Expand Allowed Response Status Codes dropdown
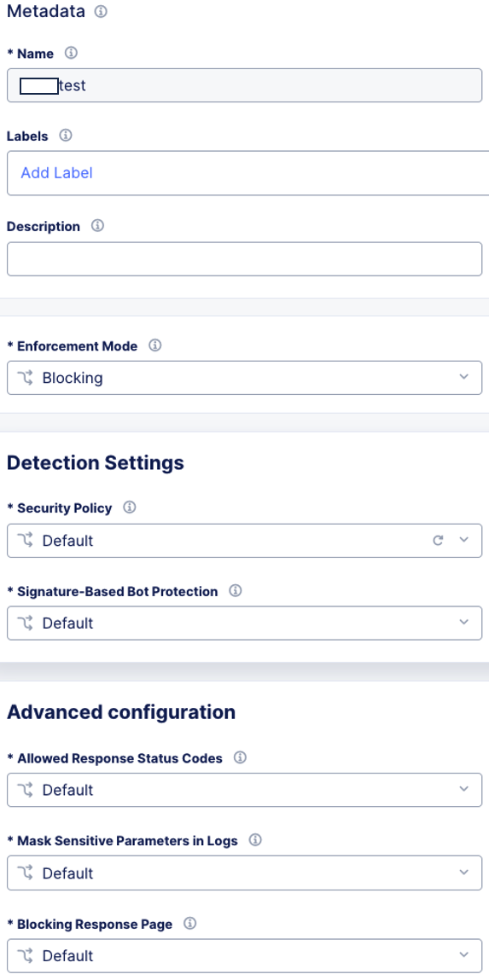The width and height of the screenshot is (489, 980). (x=244, y=790)
